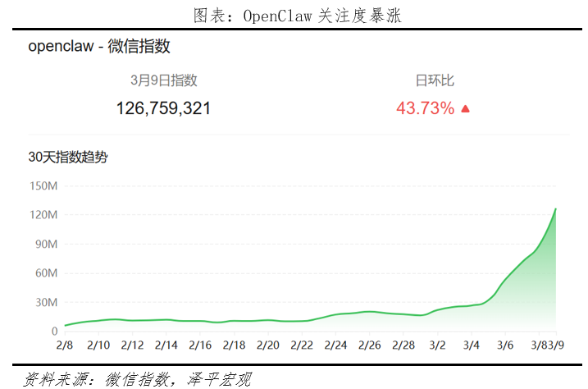Select the 2/16 date on x-axis
588x389 pixels.
tap(200, 346)
